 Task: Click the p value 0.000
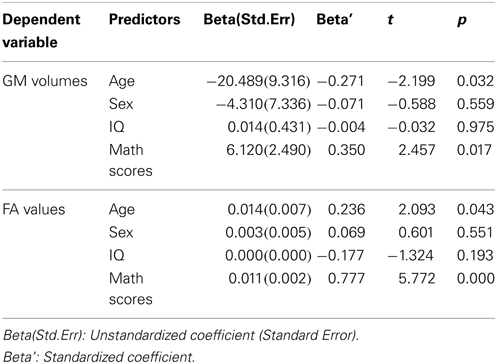pyautogui.click(x=475, y=278)
